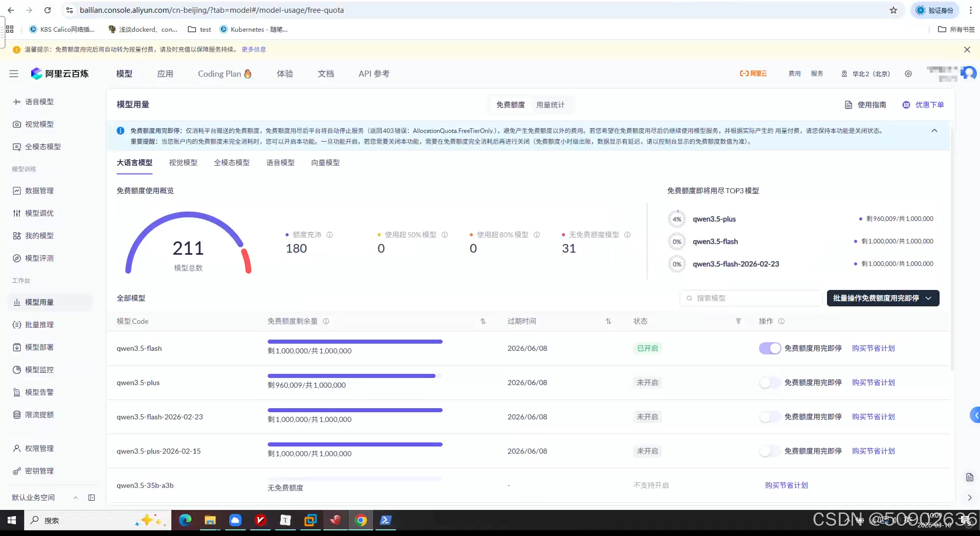This screenshot has height=536, width=980.
Task: Click 购买节省计划 for qwen3.5-flash
Action: (874, 348)
